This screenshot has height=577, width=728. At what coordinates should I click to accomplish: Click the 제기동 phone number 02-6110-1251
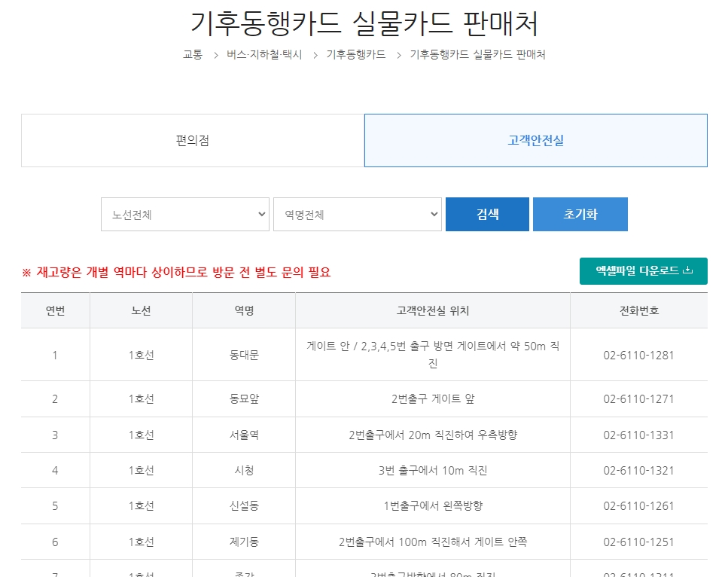tap(639, 541)
